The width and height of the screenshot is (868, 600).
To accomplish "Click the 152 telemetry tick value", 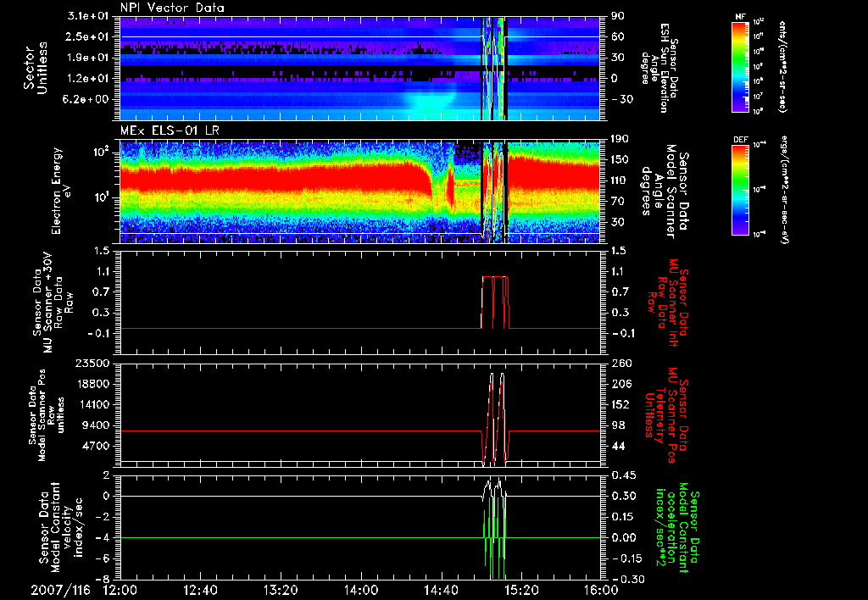I will coord(620,404).
